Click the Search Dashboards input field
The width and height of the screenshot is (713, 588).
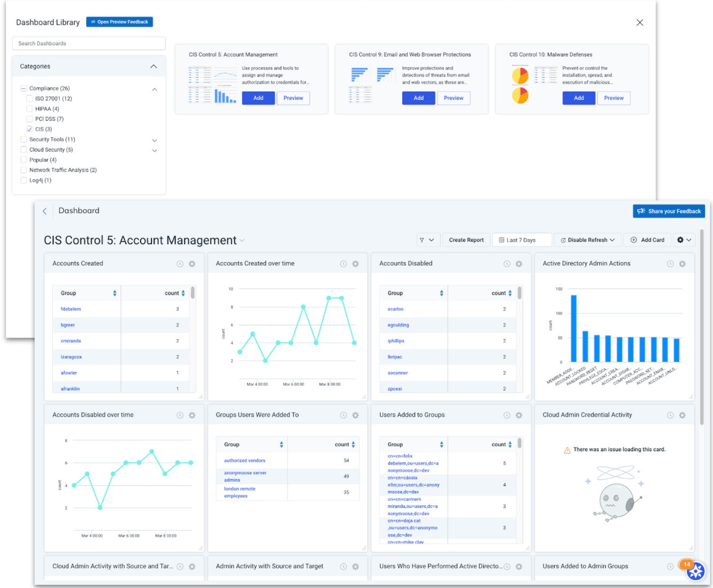pos(89,44)
